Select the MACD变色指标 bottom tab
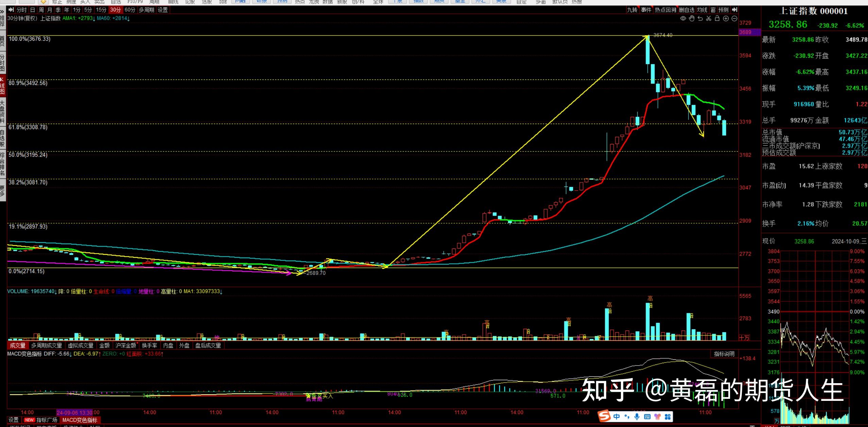The width and height of the screenshot is (868, 427). click(80, 420)
